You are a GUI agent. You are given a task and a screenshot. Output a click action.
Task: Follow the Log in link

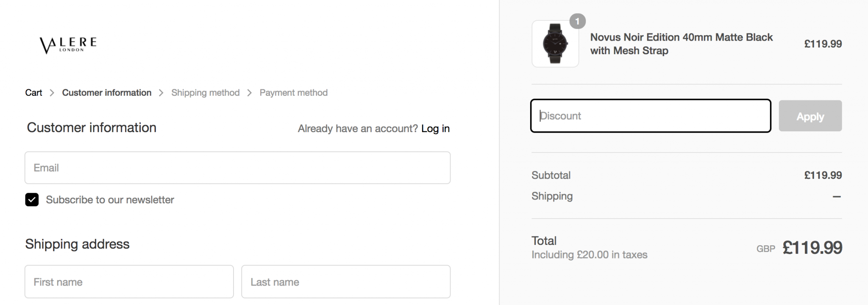(435, 128)
